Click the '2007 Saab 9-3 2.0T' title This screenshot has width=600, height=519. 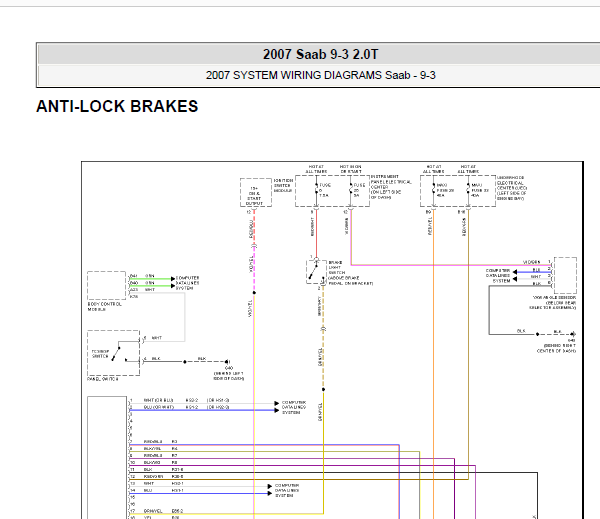point(320,54)
